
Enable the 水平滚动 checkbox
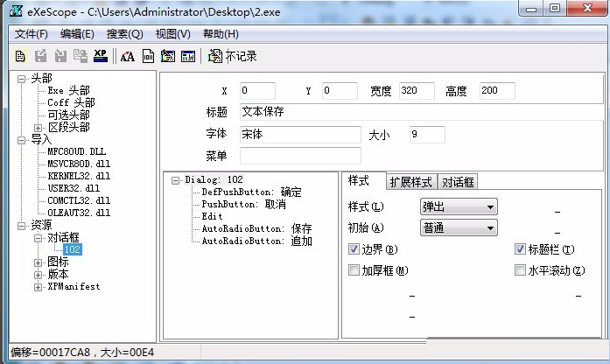[521, 270]
